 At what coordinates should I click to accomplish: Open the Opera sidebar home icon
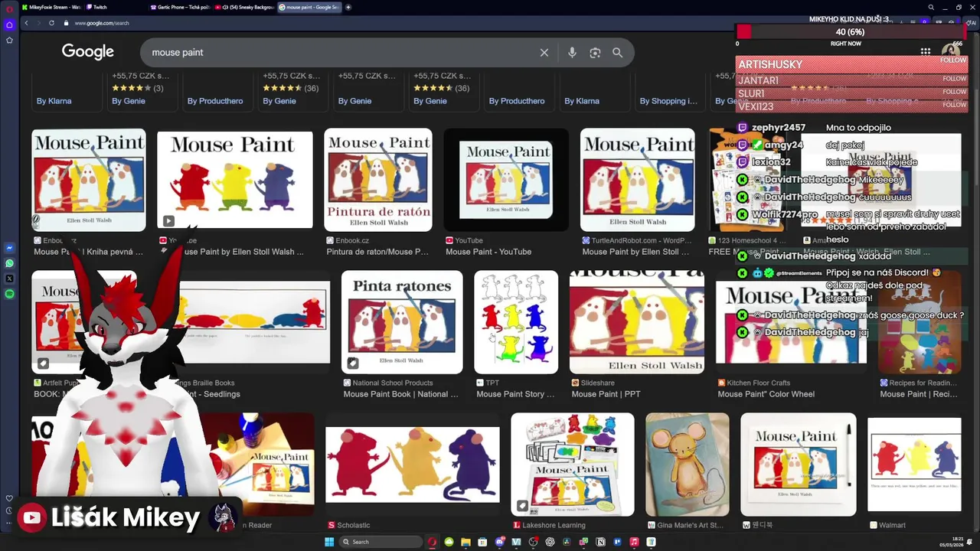(x=9, y=24)
